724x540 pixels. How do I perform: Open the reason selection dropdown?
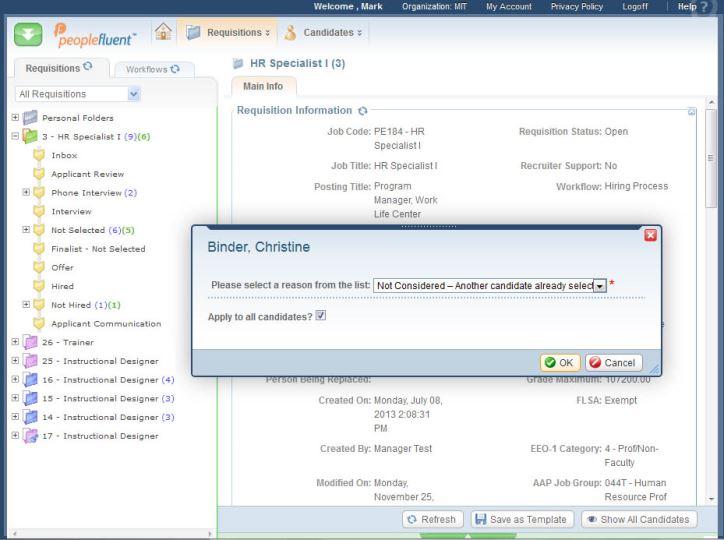[599, 286]
